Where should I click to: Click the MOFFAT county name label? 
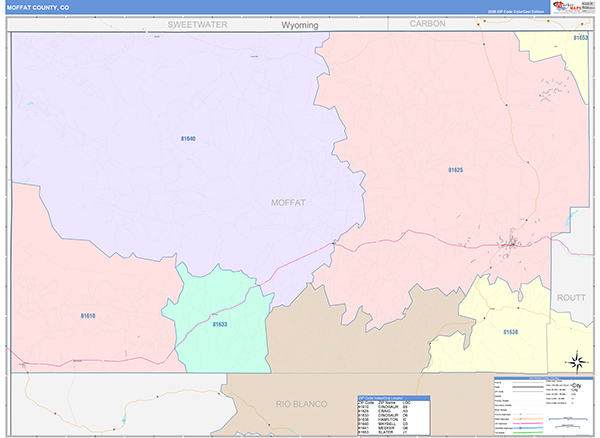pyautogui.click(x=288, y=202)
